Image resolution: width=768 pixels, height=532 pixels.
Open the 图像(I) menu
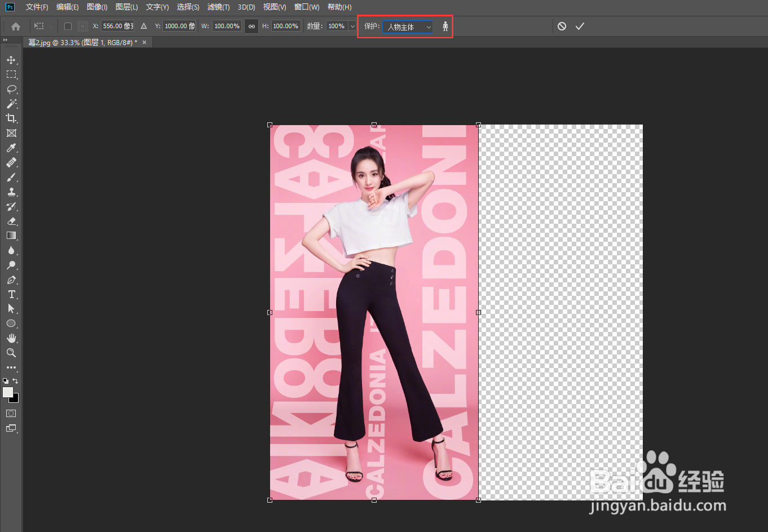[x=97, y=7]
